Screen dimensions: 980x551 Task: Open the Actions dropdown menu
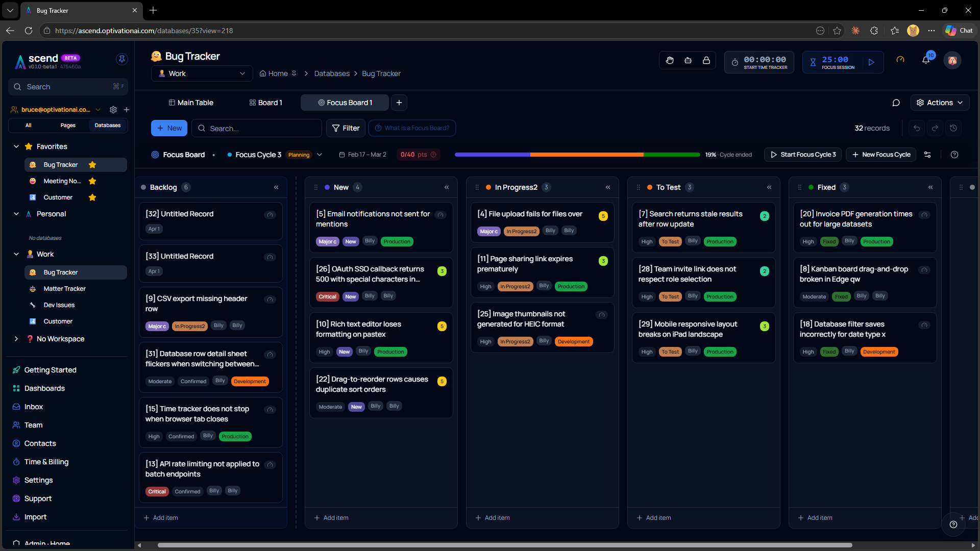pos(940,103)
